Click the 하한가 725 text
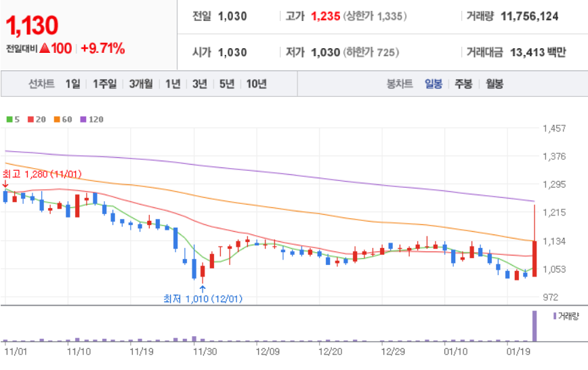The height and width of the screenshot is (370, 588). (x=371, y=52)
